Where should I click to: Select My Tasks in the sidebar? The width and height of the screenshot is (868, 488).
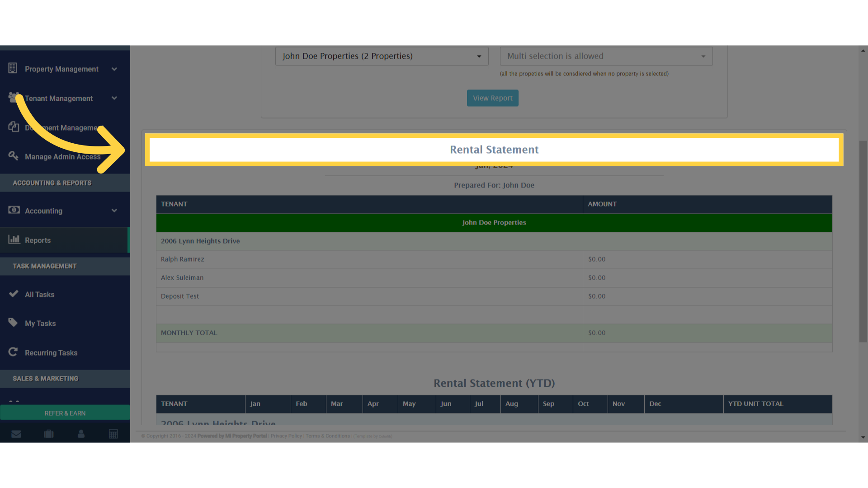click(40, 323)
